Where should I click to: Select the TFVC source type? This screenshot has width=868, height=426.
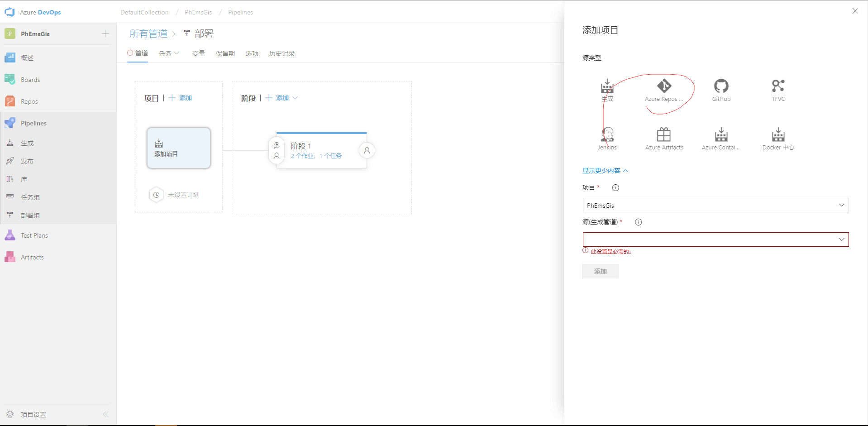778,86
